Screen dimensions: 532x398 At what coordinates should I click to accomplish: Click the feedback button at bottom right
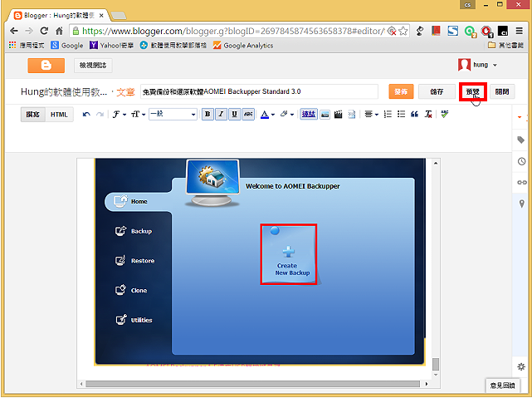click(502, 386)
